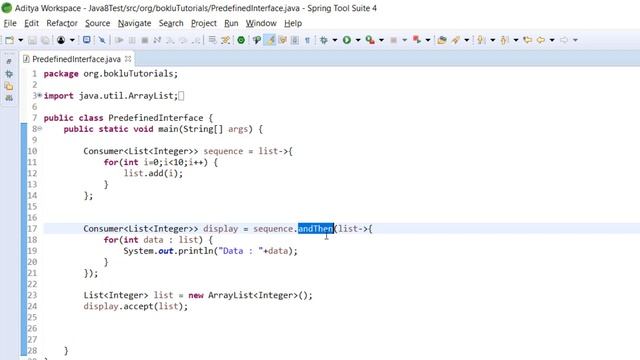
Task: Open the New file dropdown arrow
Action: [x=20, y=40]
